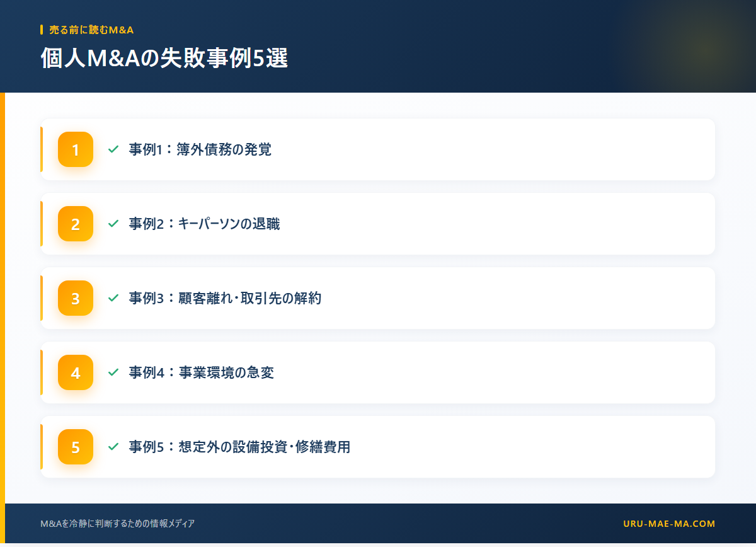Select the text 事例5：想定外の設備投資・修繕費用
The width and height of the screenshot is (756, 547).
click(x=239, y=447)
